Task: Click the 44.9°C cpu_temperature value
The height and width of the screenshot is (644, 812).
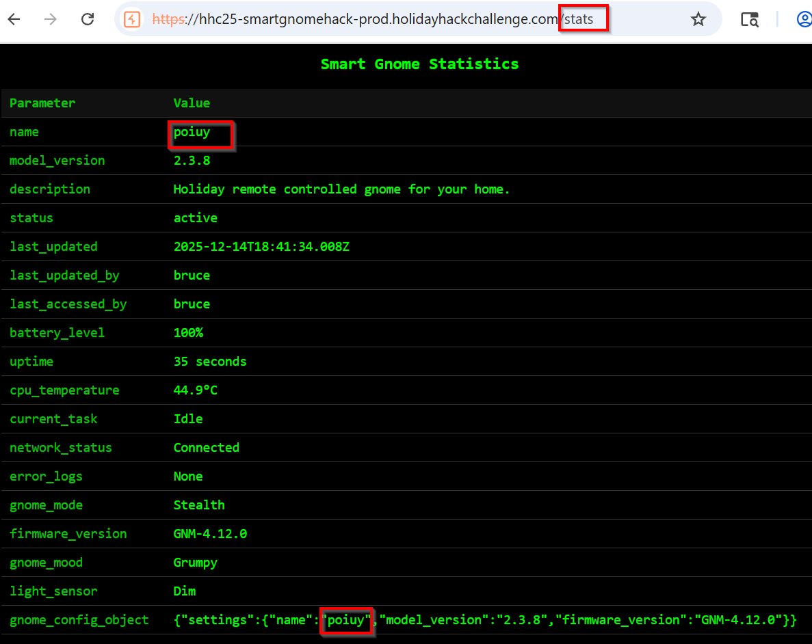Action: (x=197, y=390)
